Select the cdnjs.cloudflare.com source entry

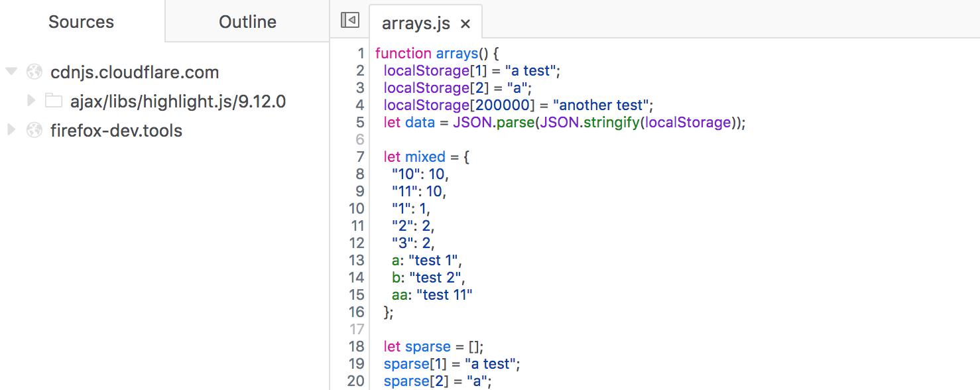click(x=135, y=72)
